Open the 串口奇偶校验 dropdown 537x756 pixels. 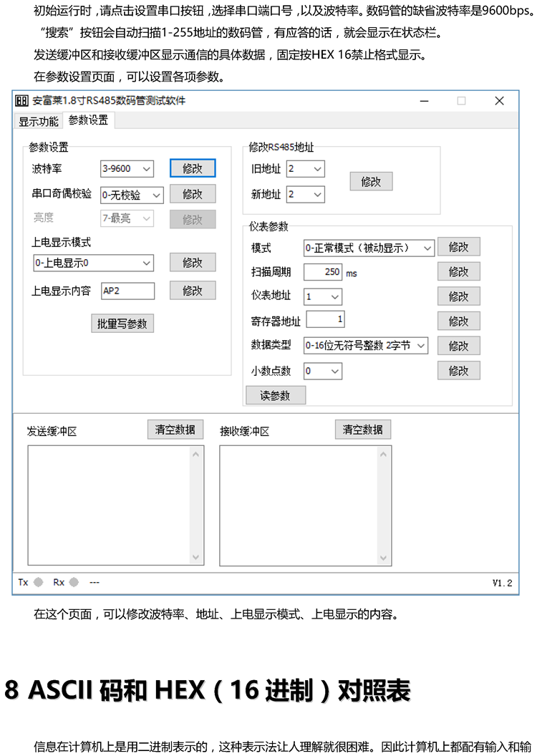(x=132, y=195)
